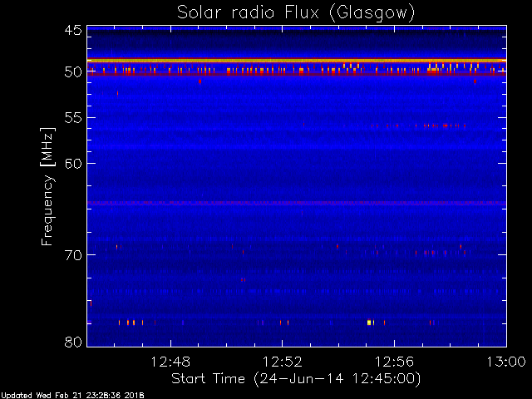Click the bright yellow-green band near 49 MHz
Viewport: 532px width, 399px height.
297,61
